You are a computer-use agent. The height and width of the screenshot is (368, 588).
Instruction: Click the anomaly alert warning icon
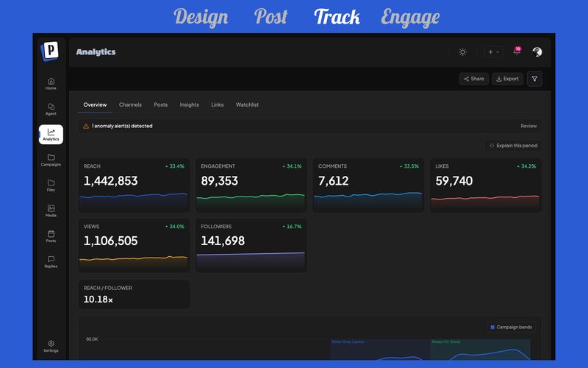click(86, 126)
